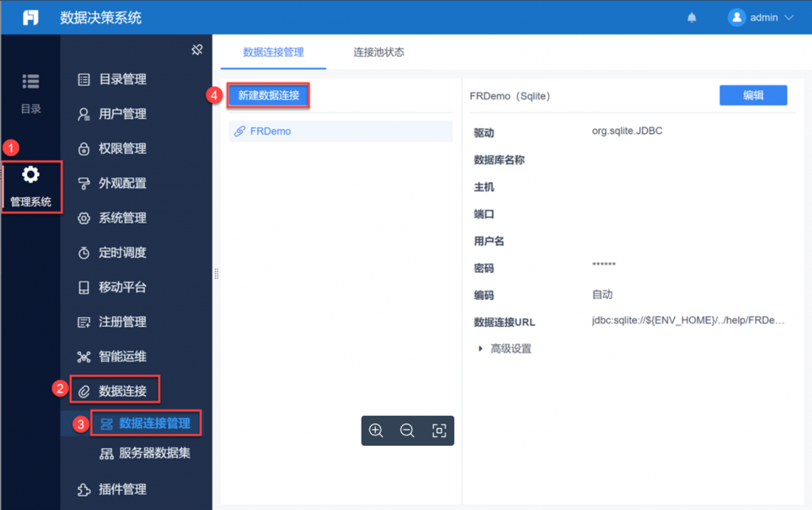
Task: Open the admin user dropdown
Action: [x=761, y=17]
